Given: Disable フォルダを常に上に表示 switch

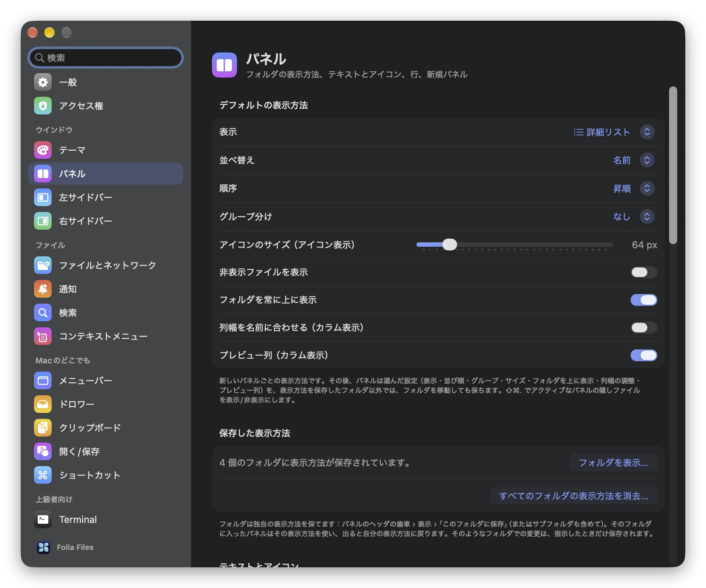Looking at the screenshot, I should coord(644,300).
